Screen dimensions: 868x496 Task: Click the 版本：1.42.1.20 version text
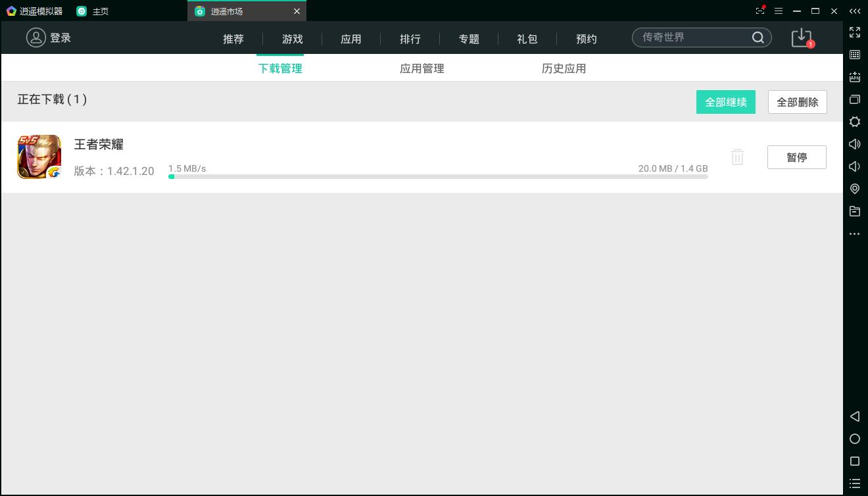click(x=114, y=171)
